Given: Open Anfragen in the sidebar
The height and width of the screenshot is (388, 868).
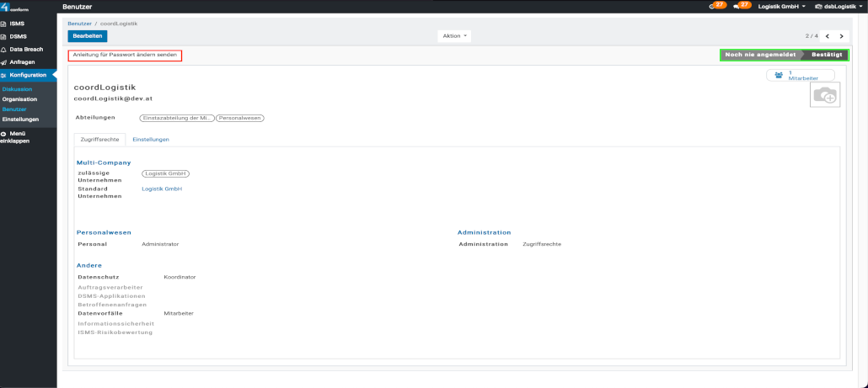Looking at the screenshot, I should tap(21, 61).
